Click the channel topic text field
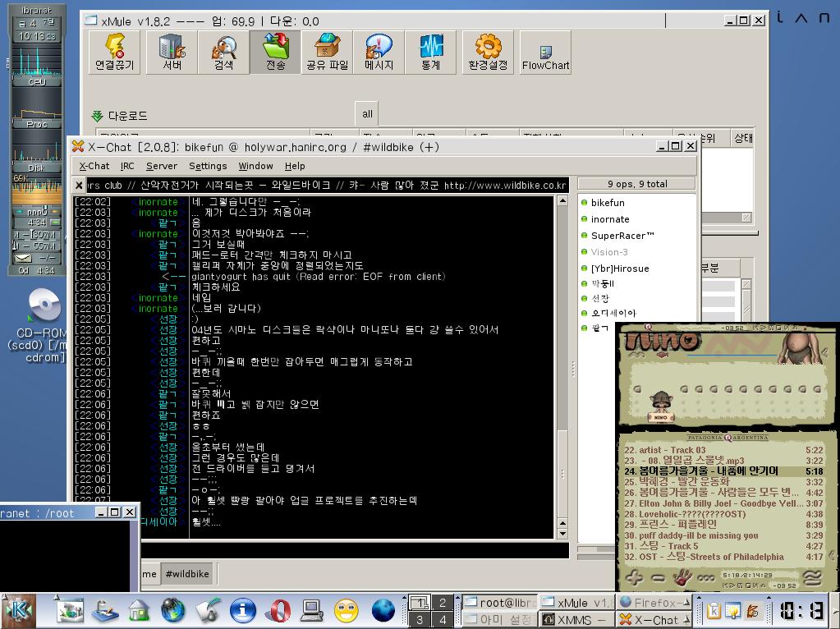This screenshot has width=840, height=629. [x=327, y=186]
